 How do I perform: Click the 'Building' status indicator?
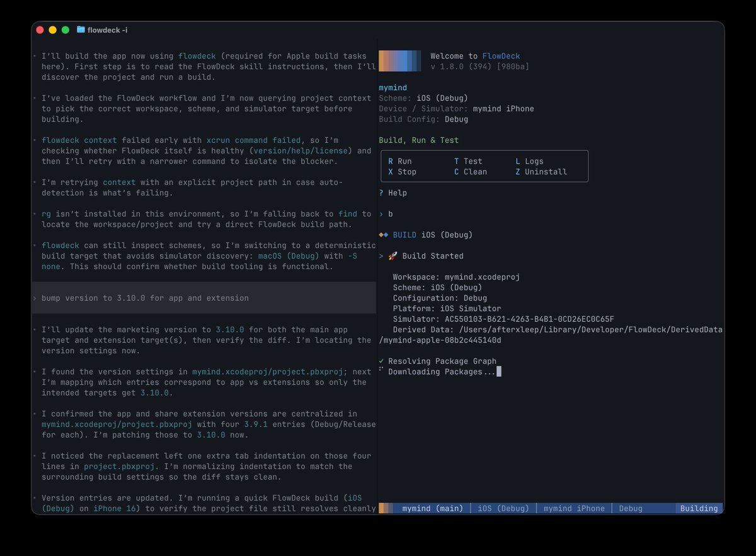699,509
